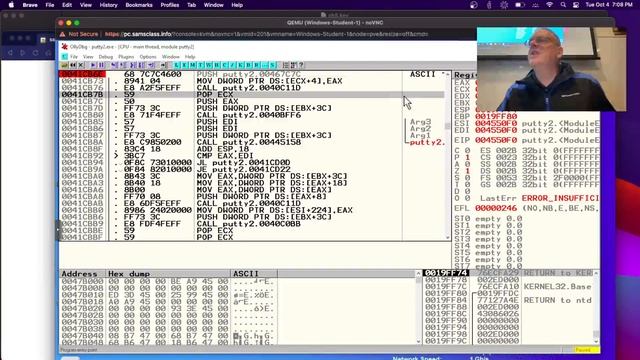Select the JE putty2.0041CD22 instruction
The width and height of the screenshot is (640, 360).
click(x=243, y=169)
